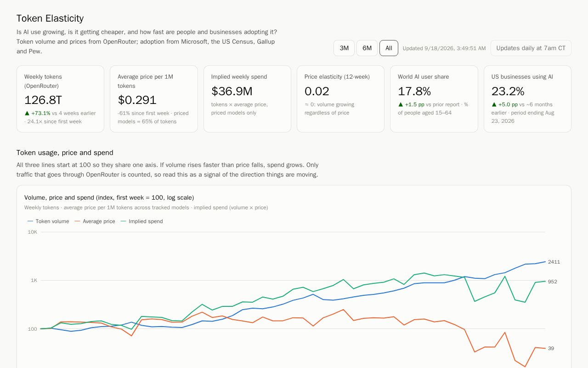
Task: Click the "100" y-axis label
Action: 33,329
